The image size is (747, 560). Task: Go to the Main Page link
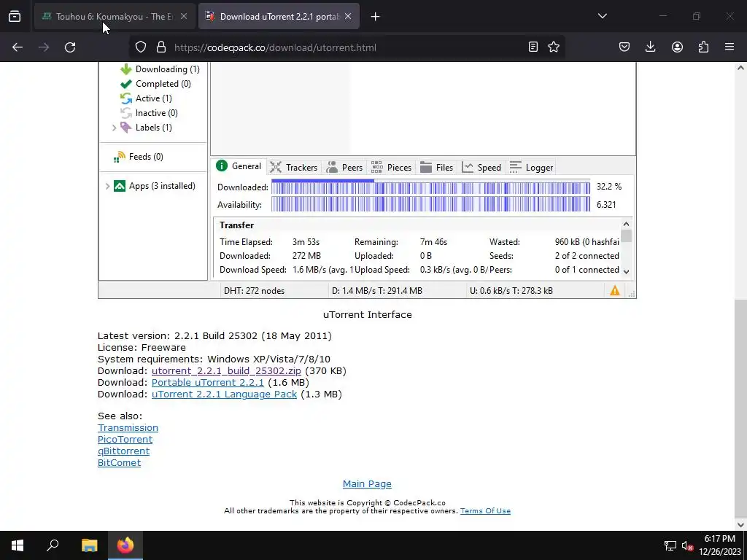click(368, 484)
